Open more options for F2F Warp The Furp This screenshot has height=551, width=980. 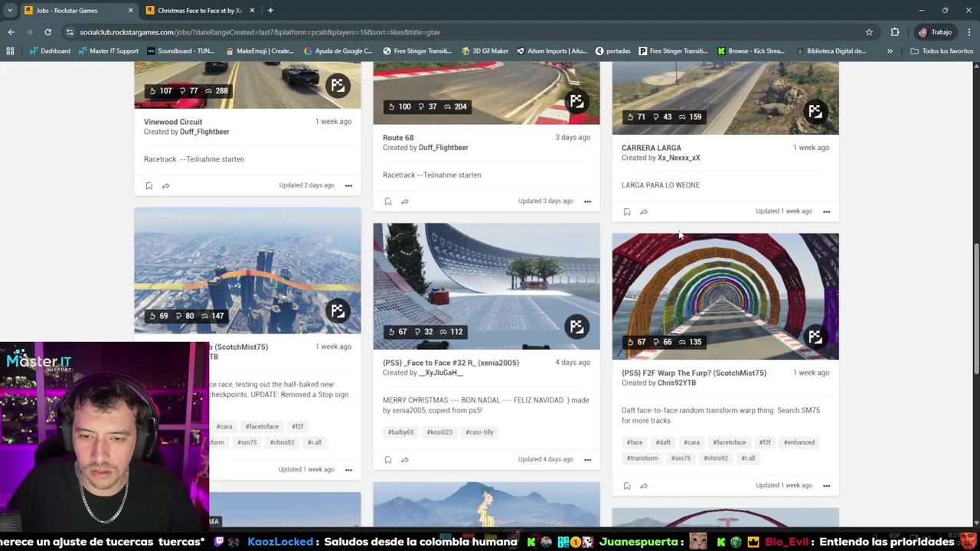[826, 486]
